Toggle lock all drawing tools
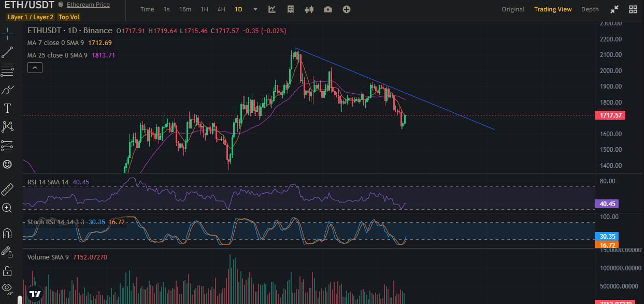The height and width of the screenshot is (304, 644). pyautogui.click(x=7, y=271)
